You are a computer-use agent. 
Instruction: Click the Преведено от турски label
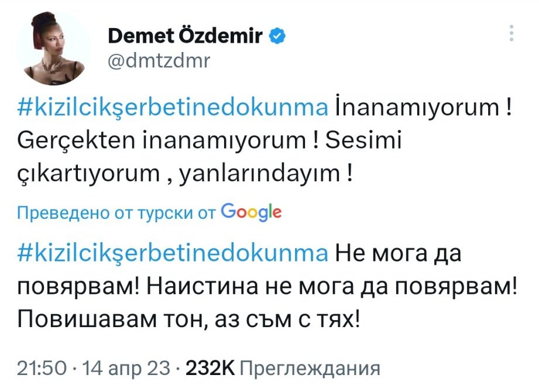(117, 212)
